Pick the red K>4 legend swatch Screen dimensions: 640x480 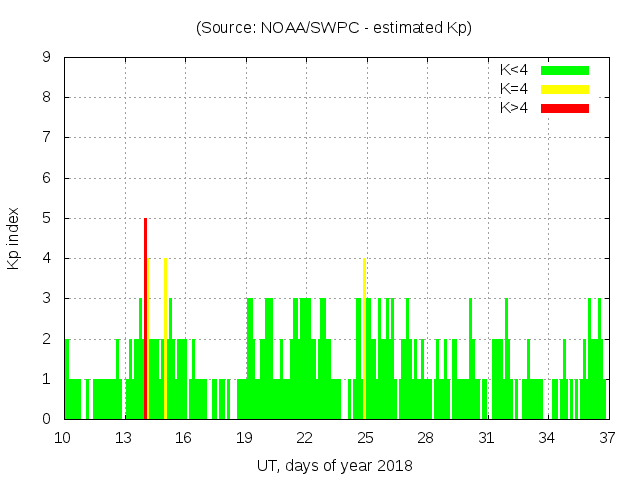(x=565, y=107)
